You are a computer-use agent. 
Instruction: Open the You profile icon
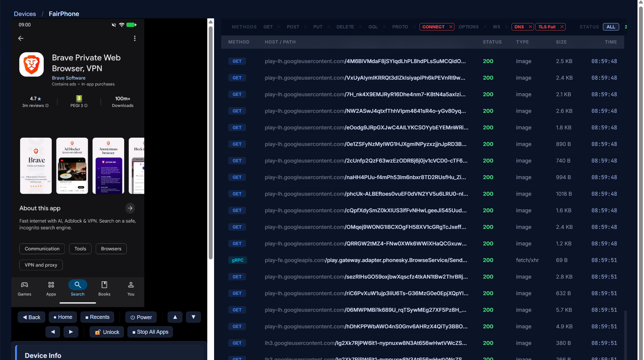(131, 285)
